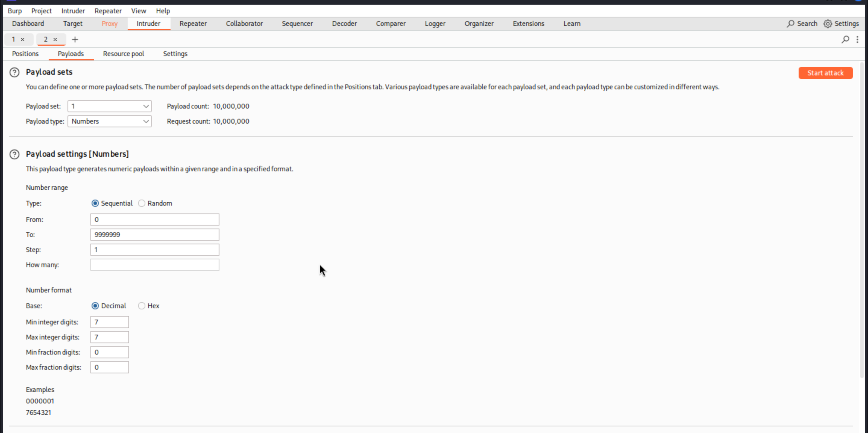
Task: Close Intruder attack tab 1
Action: click(x=23, y=40)
